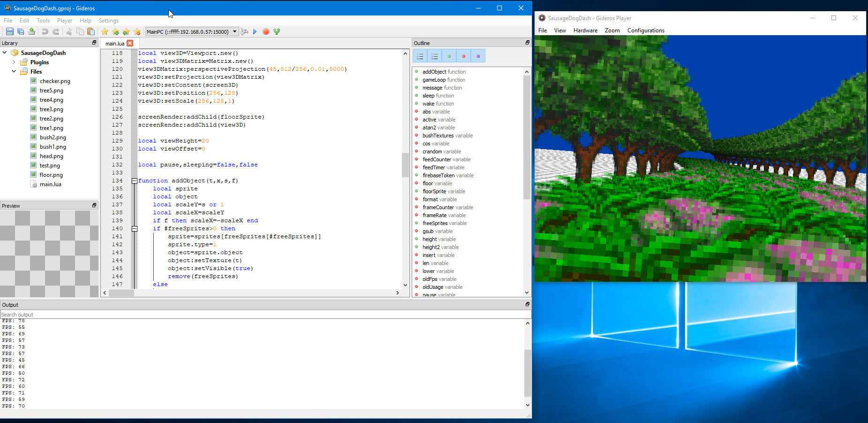
Task: Click the Paste clipboard icon
Action: point(91,31)
